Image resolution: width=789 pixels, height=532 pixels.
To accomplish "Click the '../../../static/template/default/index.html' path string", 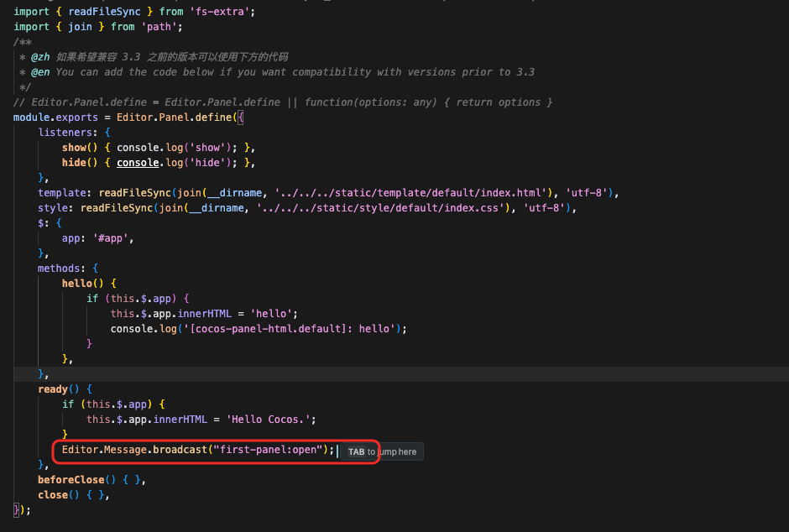I will [410, 193].
